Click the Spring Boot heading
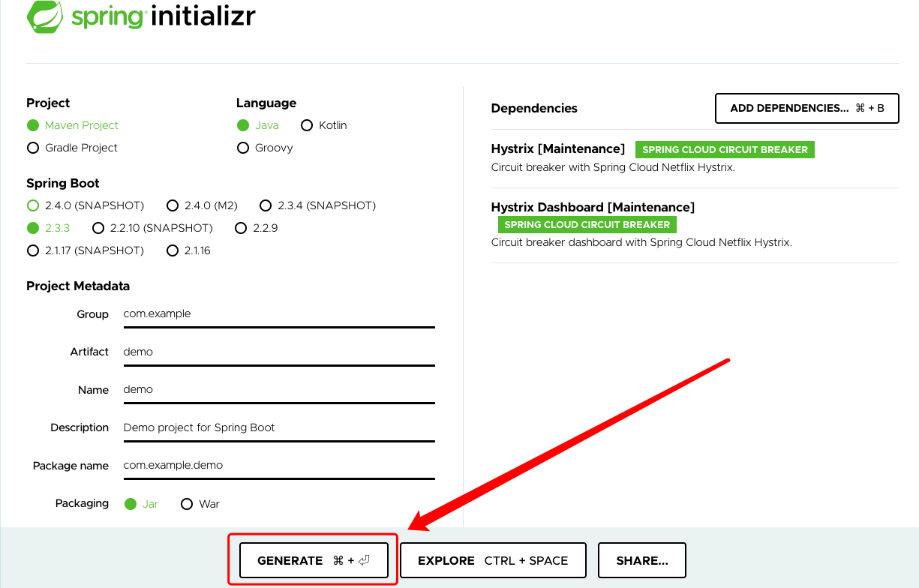The image size is (919, 588). [x=63, y=183]
